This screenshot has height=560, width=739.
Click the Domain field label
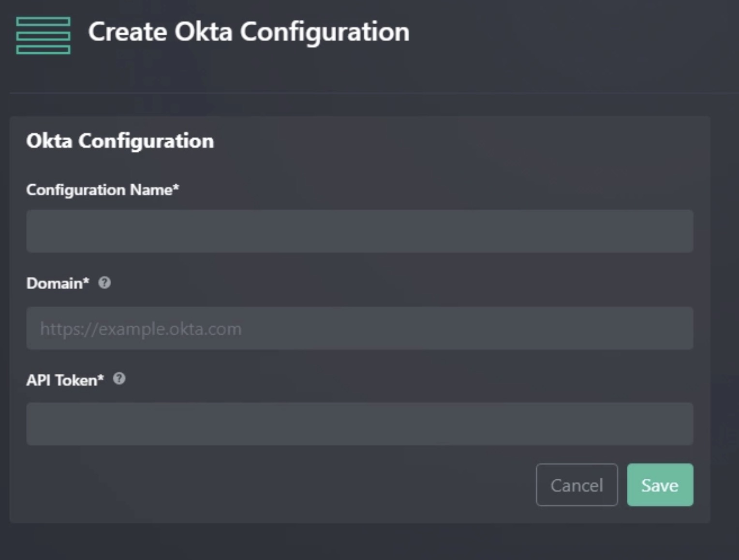(x=57, y=283)
